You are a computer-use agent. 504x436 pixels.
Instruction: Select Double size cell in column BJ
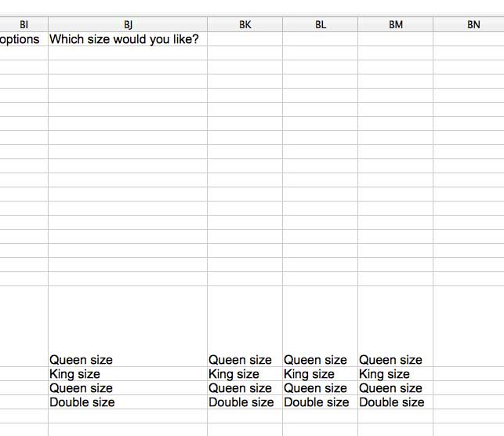[82, 402]
